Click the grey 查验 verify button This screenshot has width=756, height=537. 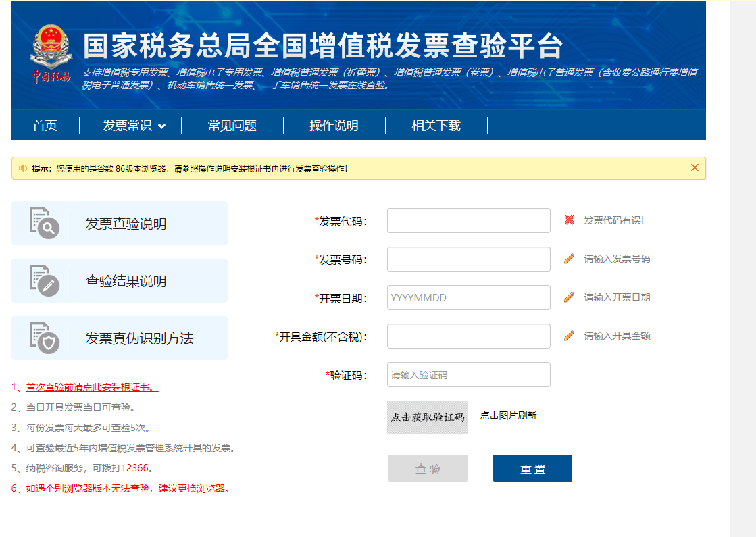click(428, 468)
